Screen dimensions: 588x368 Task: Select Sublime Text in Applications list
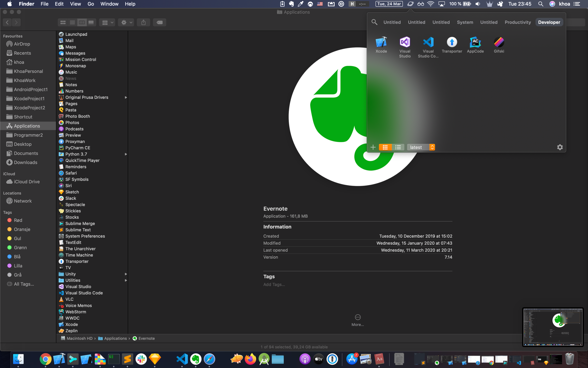92,230
